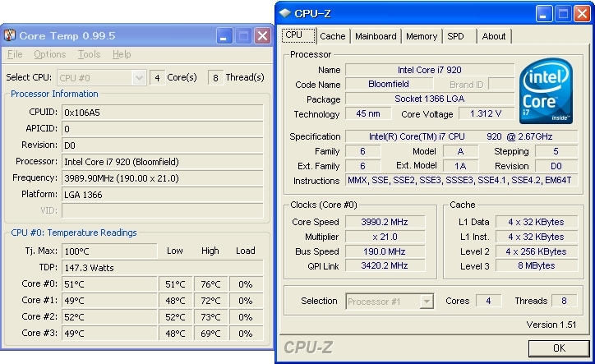Click the Core Speed value 3990.2 MHz
The height and width of the screenshot is (364, 595).
click(385, 222)
